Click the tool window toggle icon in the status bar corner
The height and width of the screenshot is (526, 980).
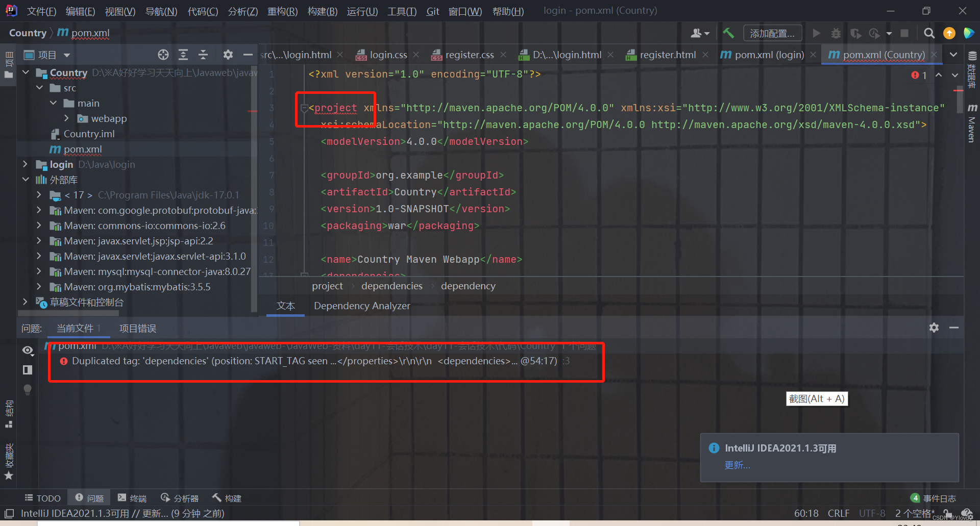9,513
